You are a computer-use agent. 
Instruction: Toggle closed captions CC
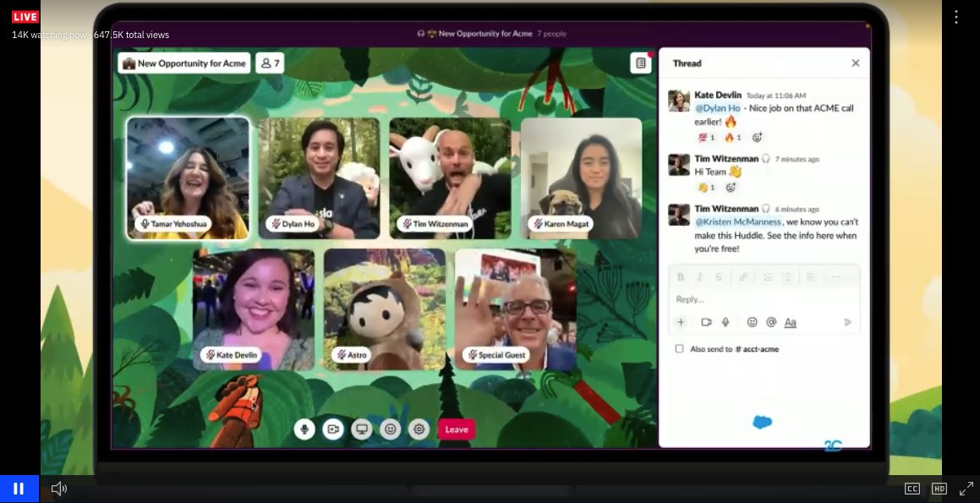coord(912,489)
